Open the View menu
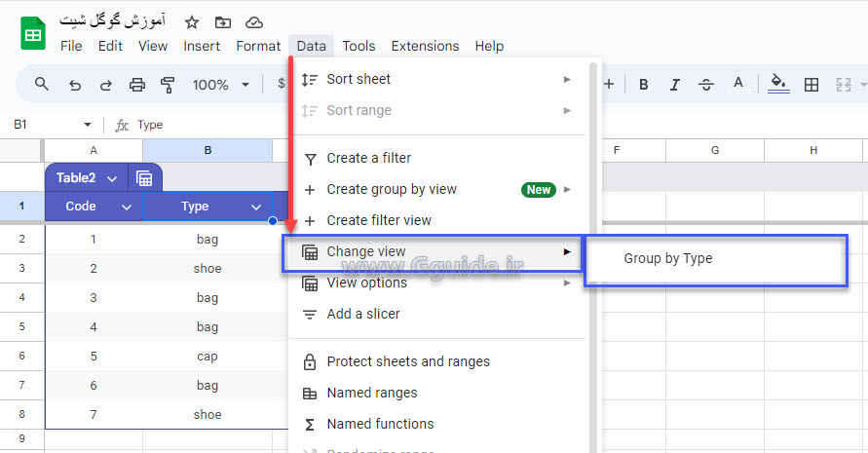The image size is (868, 453). click(153, 46)
